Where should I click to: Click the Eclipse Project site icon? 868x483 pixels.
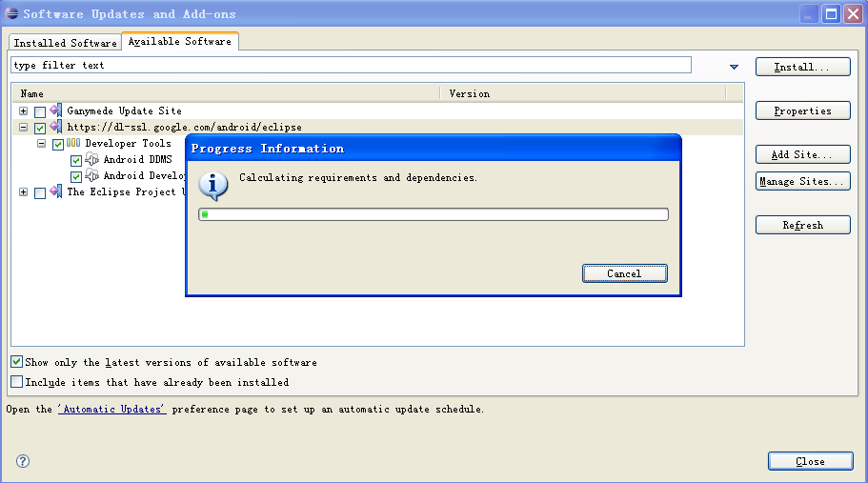coord(56,191)
